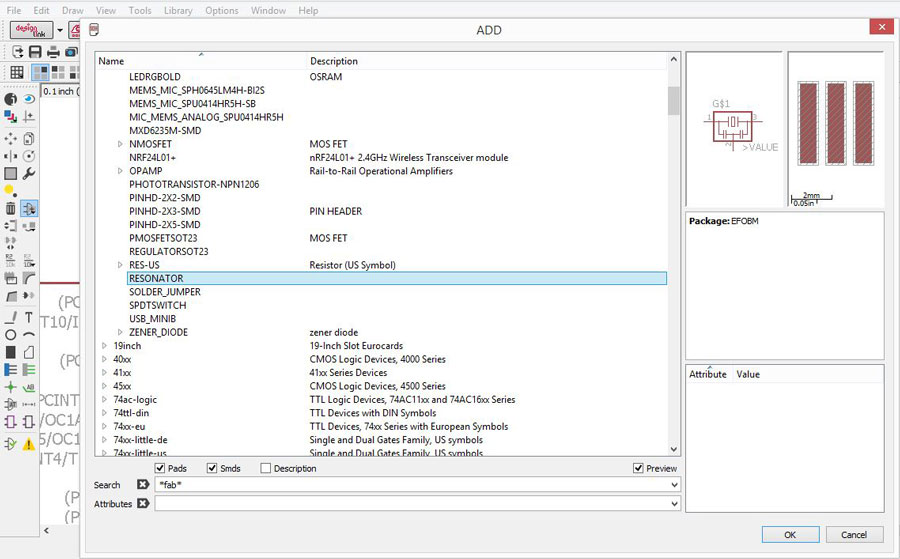Select the Bus tool
The image size is (900, 559).
10,370
